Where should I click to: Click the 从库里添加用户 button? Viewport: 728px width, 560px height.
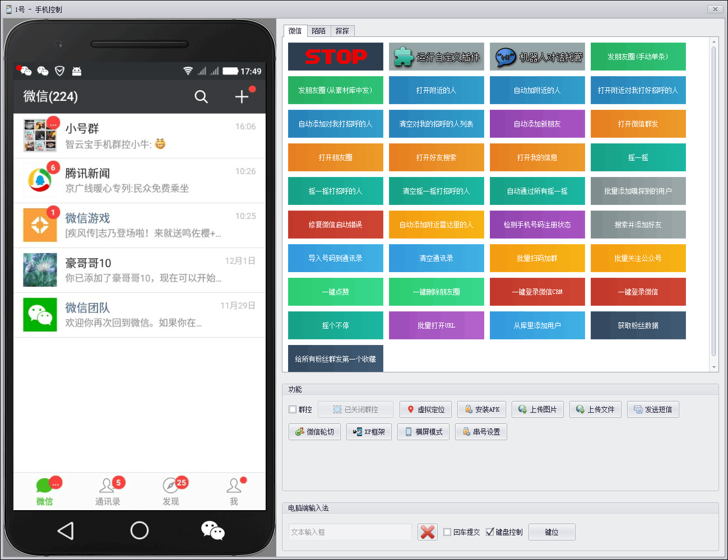click(x=537, y=325)
